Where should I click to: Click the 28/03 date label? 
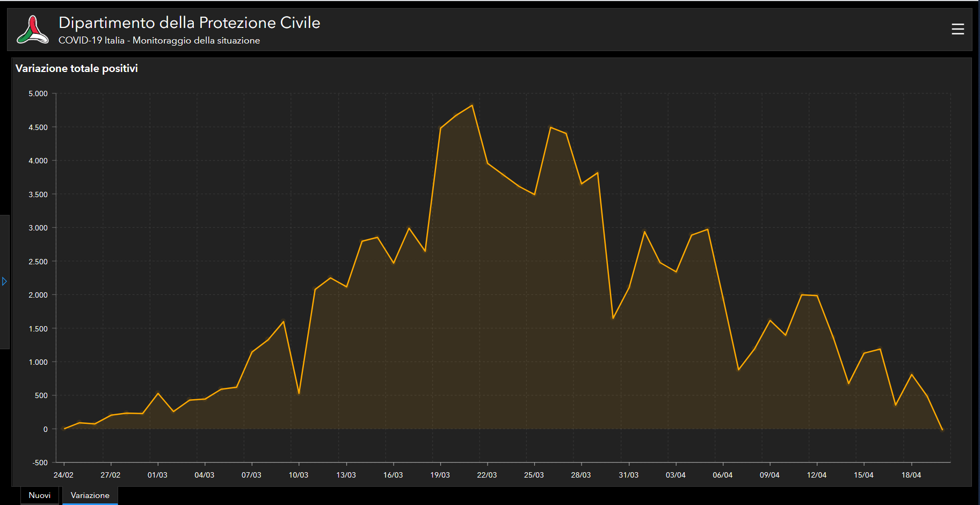point(581,475)
